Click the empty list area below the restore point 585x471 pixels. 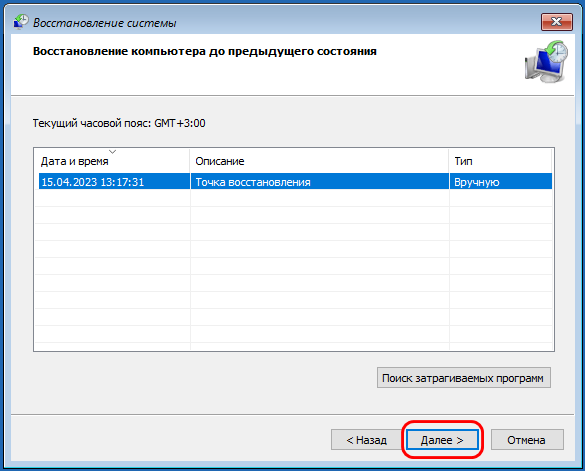(x=294, y=270)
